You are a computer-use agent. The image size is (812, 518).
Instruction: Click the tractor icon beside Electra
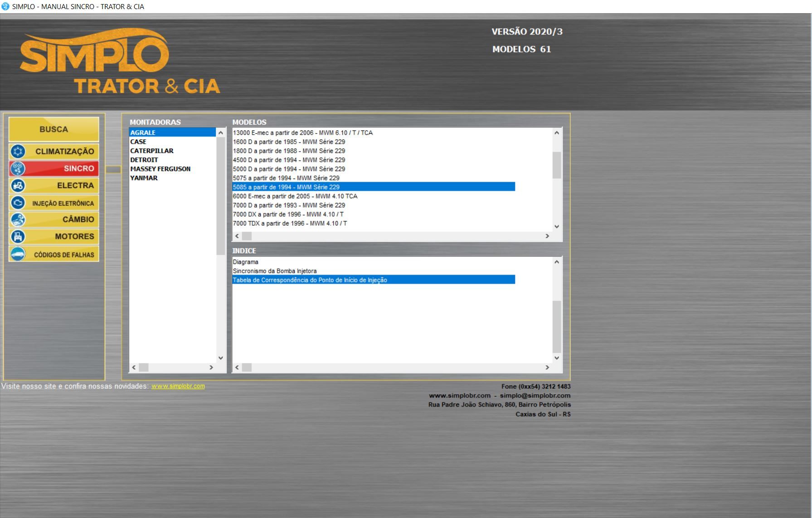(x=18, y=185)
